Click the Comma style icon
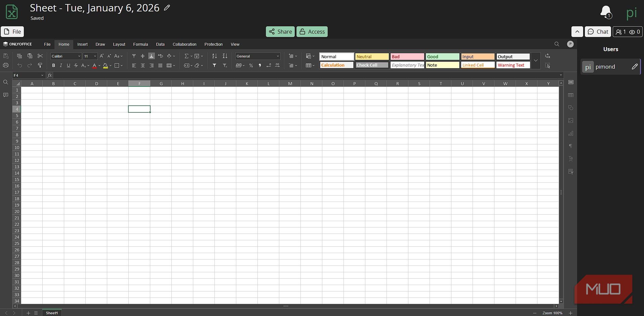The width and height of the screenshot is (644, 316). click(260, 65)
